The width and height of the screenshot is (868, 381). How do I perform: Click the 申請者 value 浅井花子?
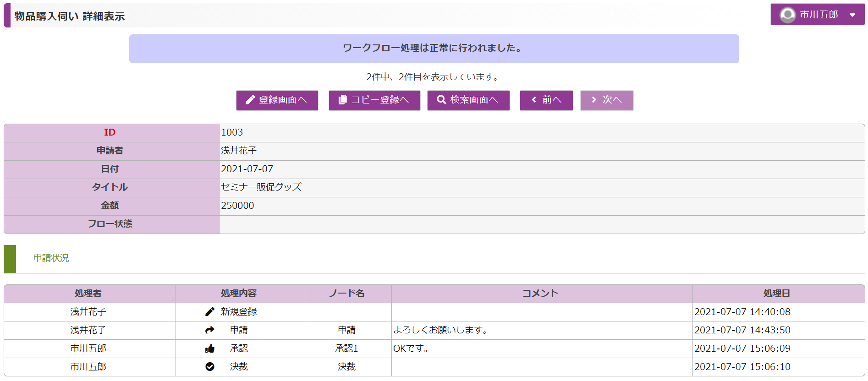click(239, 151)
